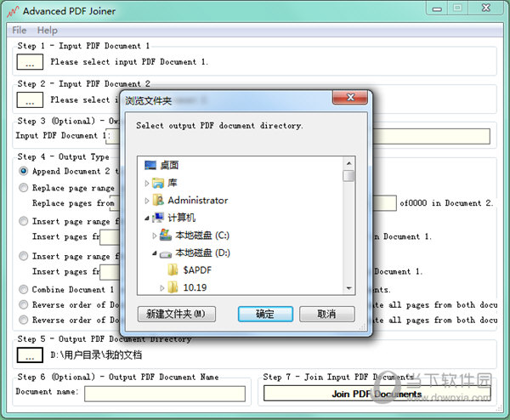Click the Computer (计算机) icon
Screen dimensions: 510x420
coord(158,218)
